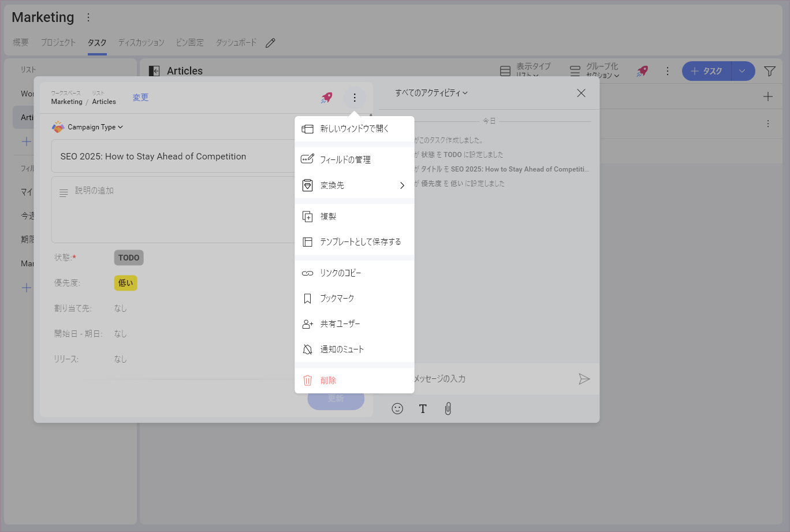Click the task dialog three-dot menu icon

pyautogui.click(x=355, y=98)
